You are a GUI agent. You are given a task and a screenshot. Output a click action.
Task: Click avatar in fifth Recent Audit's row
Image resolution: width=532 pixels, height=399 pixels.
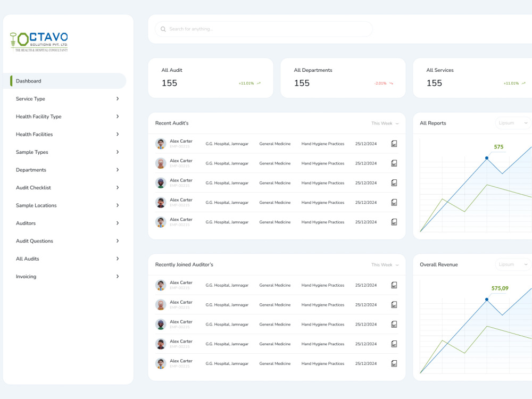161,222
